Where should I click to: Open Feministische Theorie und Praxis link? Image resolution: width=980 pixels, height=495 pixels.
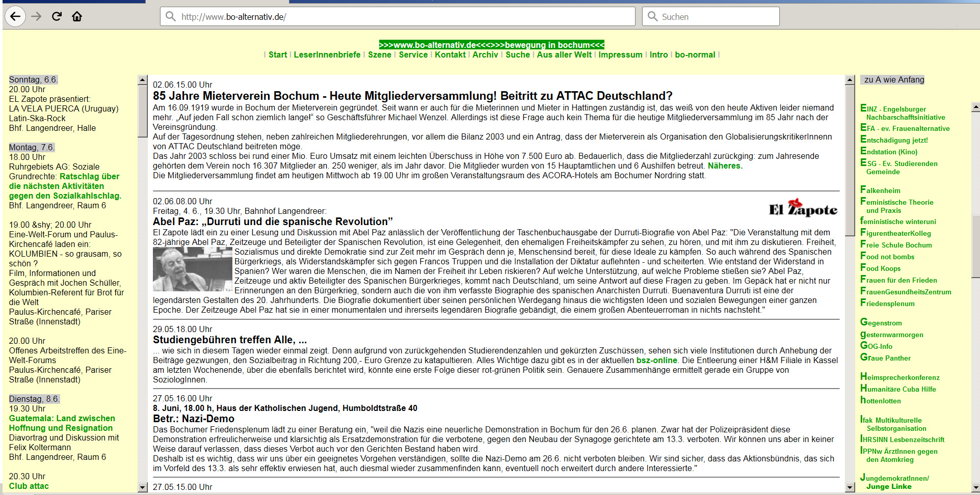tap(896, 205)
